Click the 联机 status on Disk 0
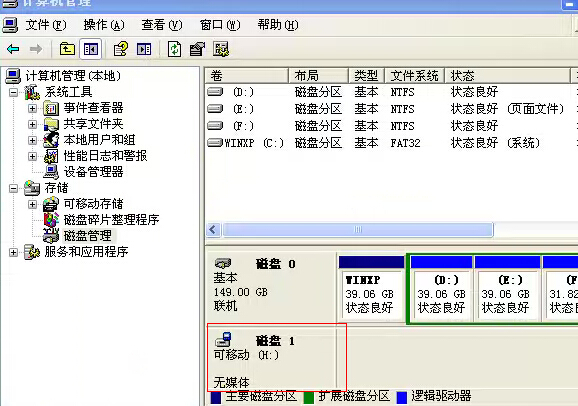Image resolution: width=578 pixels, height=406 pixels. click(x=226, y=306)
